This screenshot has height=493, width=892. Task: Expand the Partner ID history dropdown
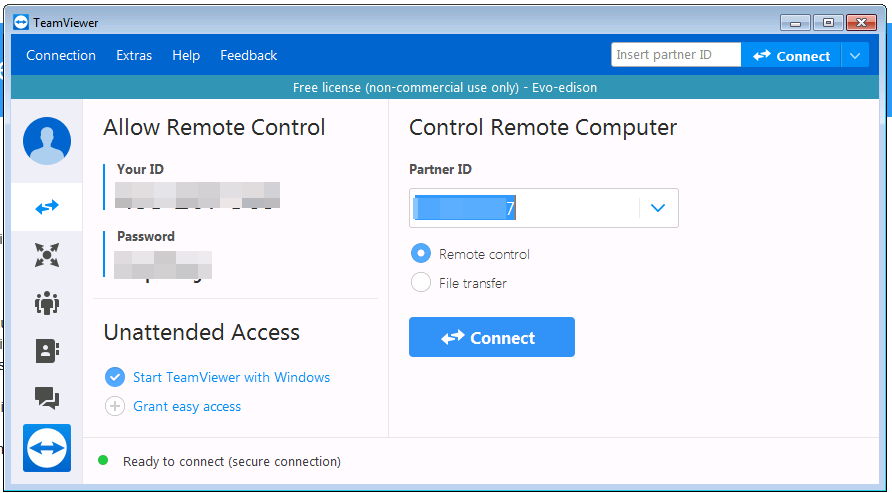click(x=658, y=208)
